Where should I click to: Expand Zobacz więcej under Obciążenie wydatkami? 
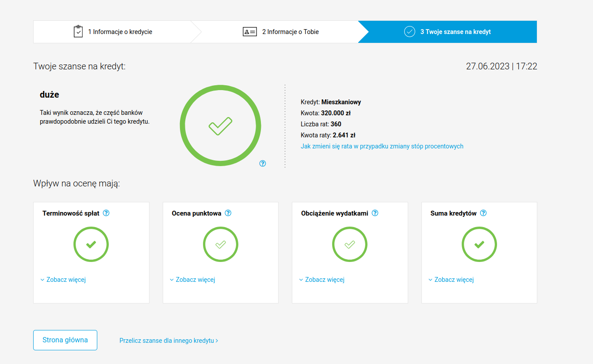click(324, 280)
